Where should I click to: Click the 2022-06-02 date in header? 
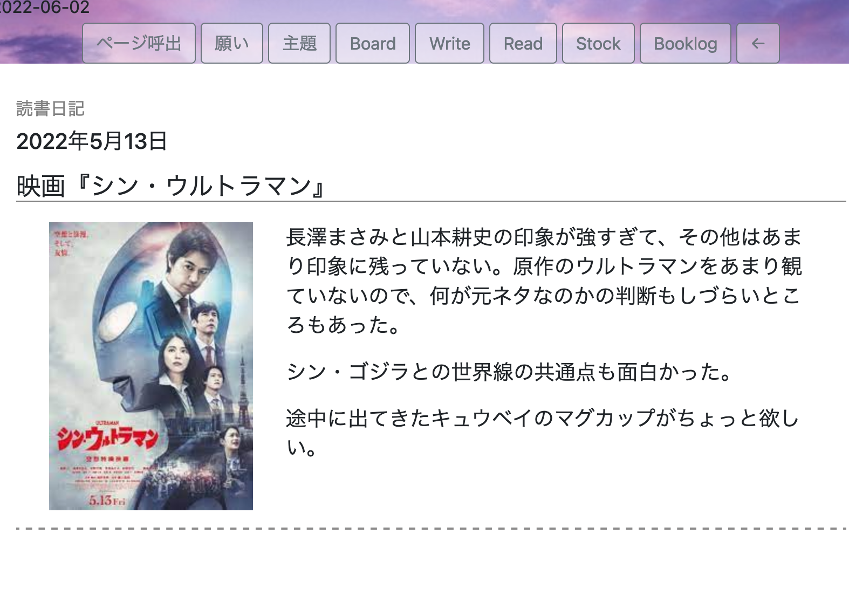(x=45, y=8)
